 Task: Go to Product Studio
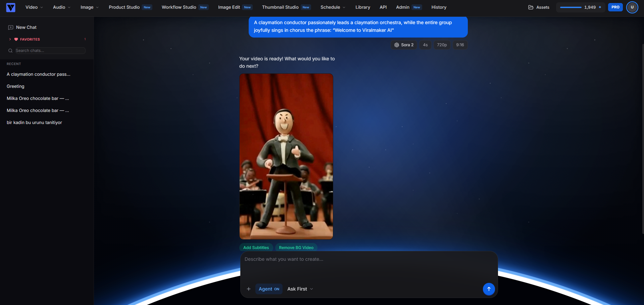coord(130,7)
